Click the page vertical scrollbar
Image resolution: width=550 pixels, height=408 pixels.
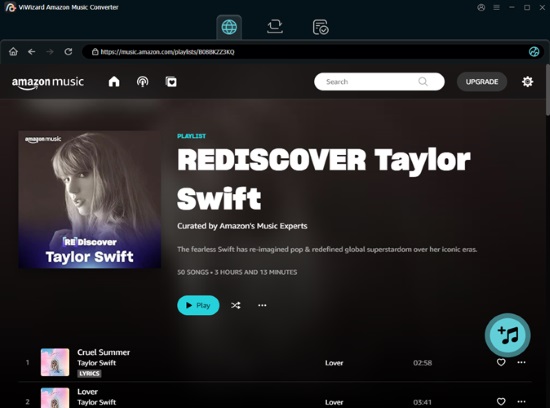[548, 89]
